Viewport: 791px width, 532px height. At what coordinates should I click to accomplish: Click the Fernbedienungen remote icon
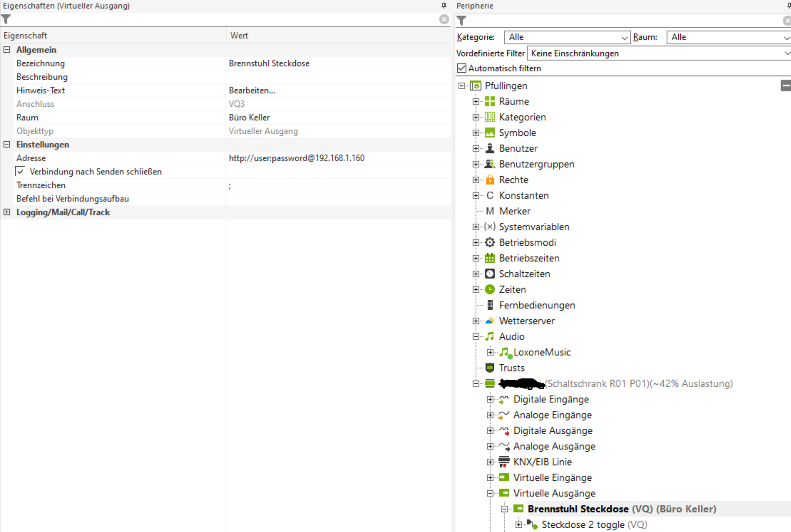pos(490,305)
